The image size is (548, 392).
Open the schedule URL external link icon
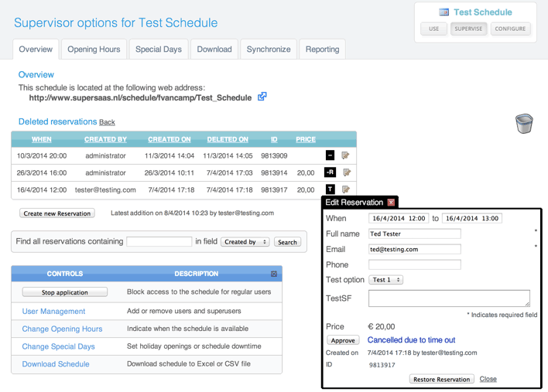[262, 97]
